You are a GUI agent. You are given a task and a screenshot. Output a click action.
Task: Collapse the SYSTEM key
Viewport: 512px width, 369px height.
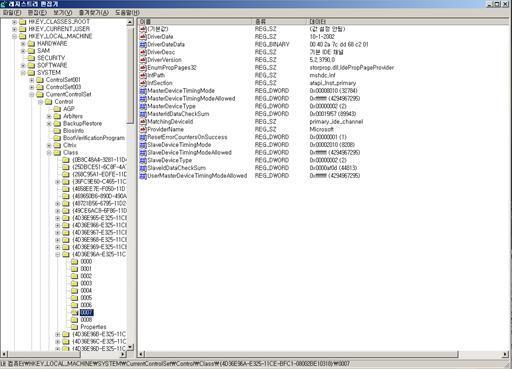23,73
